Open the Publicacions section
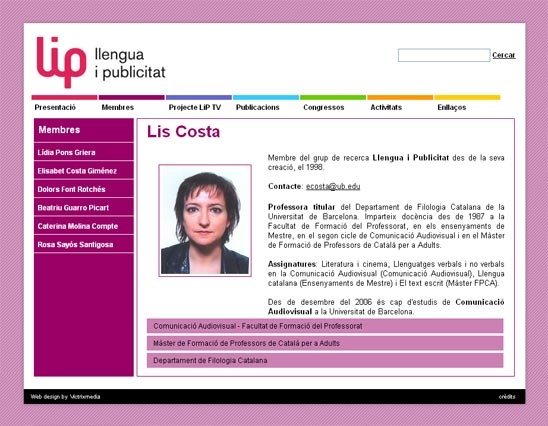This screenshot has height=426, width=548. [258, 107]
